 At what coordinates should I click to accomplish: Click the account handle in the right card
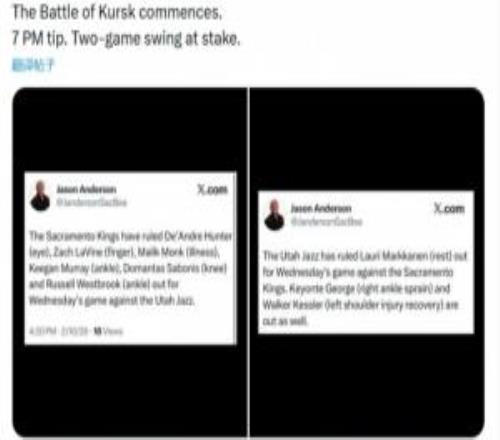326,222
